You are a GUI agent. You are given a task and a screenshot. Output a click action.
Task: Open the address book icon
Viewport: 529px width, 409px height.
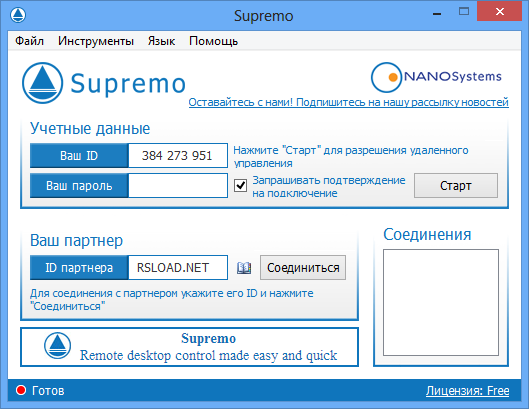[x=244, y=268]
